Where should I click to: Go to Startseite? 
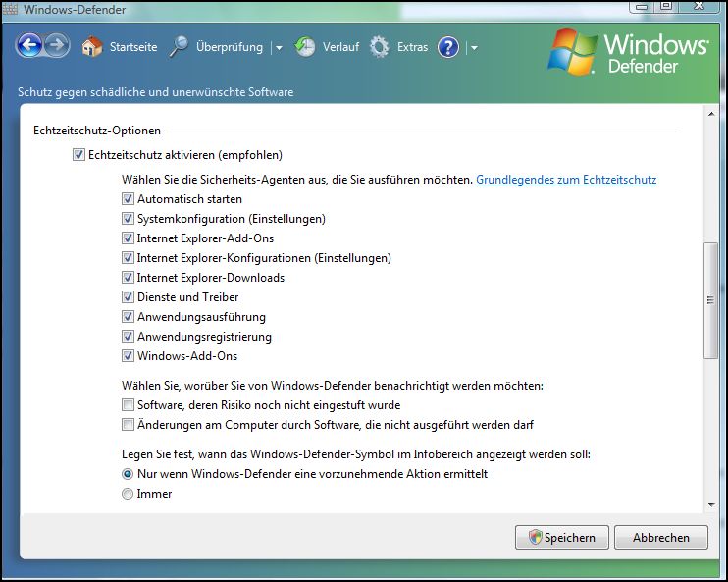133,47
